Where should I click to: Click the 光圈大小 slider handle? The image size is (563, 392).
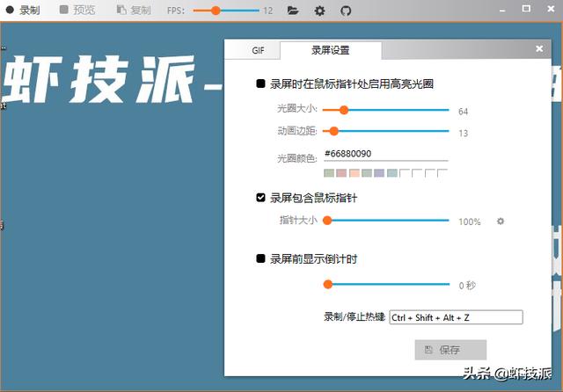click(344, 111)
